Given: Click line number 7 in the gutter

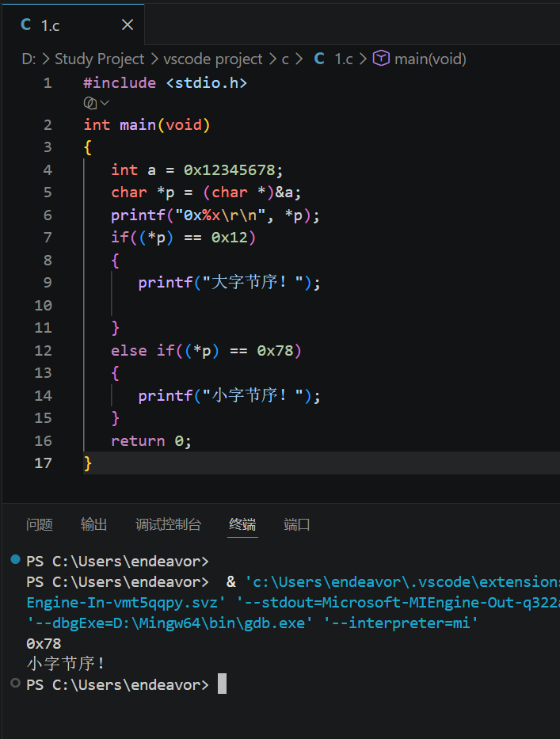Looking at the screenshot, I should pyautogui.click(x=48, y=238).
